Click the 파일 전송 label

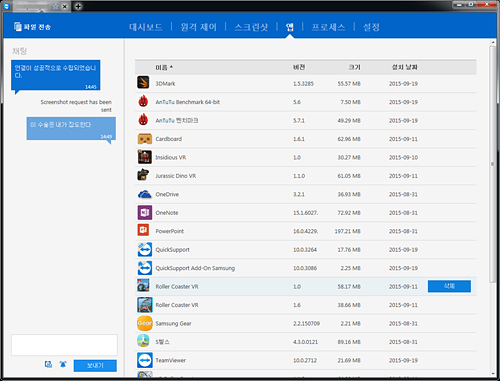click(x=37, y=27)
